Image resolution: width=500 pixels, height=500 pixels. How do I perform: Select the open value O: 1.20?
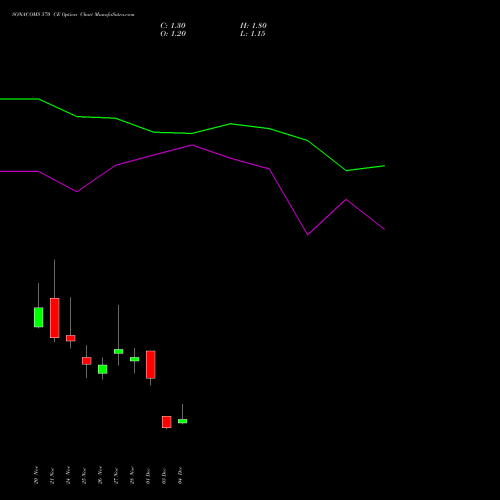(x=173, y=34)
